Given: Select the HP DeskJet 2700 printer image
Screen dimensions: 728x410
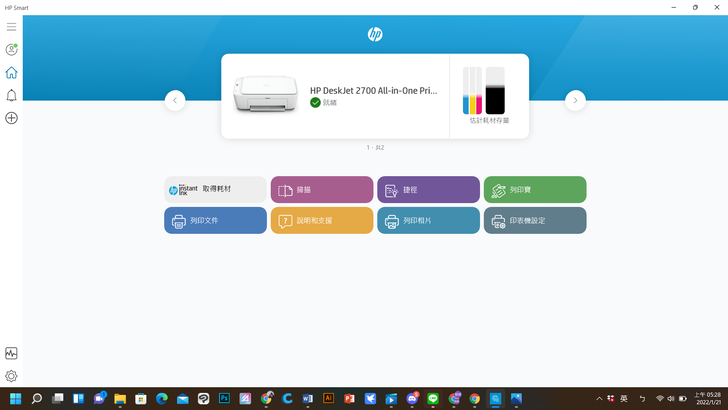Looking at the screenshot, I should coord(266,94).
